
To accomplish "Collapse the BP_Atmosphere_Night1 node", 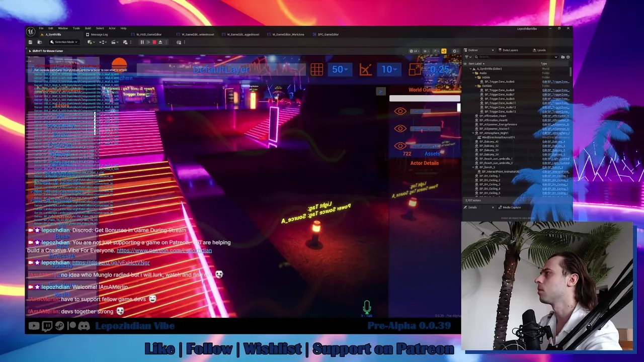I will (x=473, y=133).
